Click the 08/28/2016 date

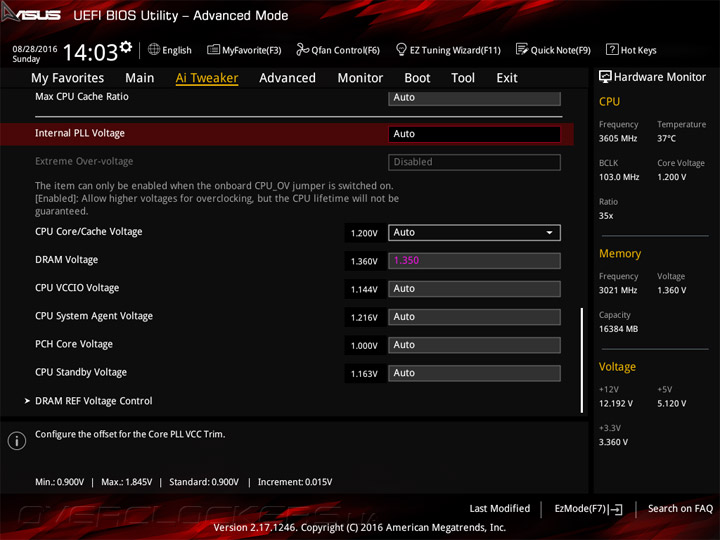pyautogui.click(x=35, y=49)
